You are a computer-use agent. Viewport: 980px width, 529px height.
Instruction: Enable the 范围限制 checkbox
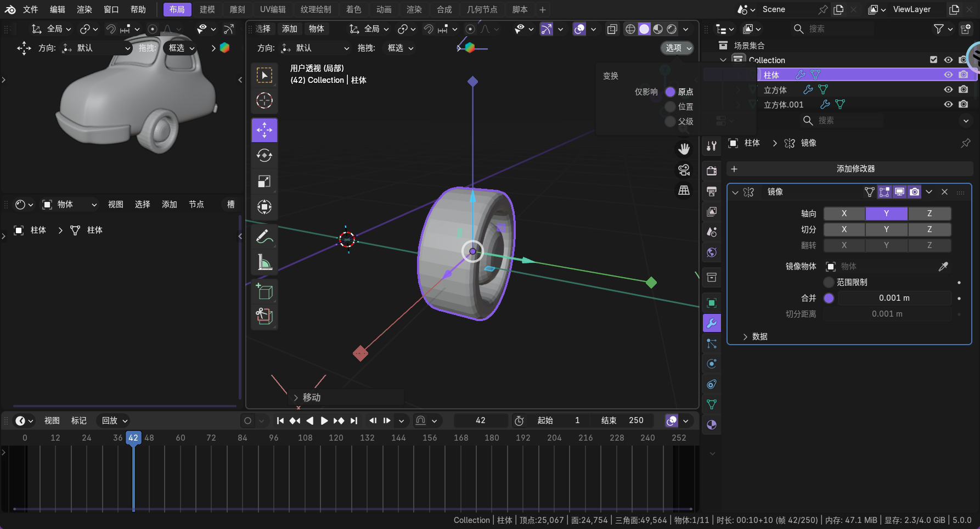829,282
